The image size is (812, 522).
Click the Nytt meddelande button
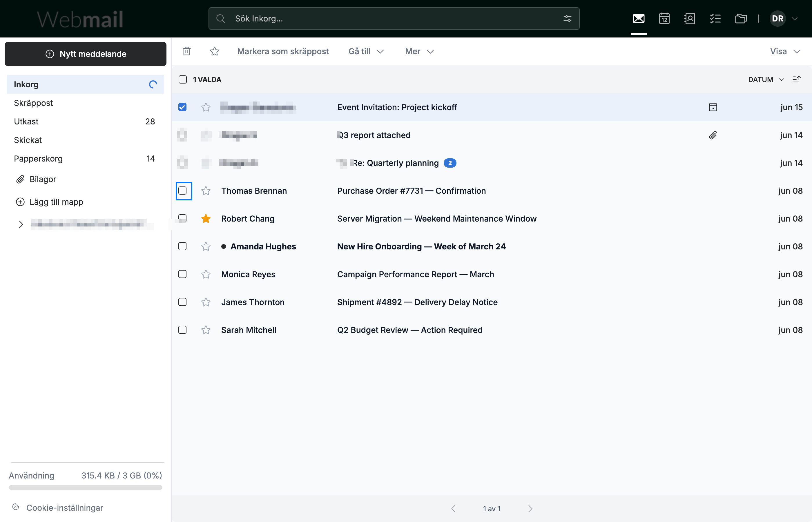click(85, 54)
